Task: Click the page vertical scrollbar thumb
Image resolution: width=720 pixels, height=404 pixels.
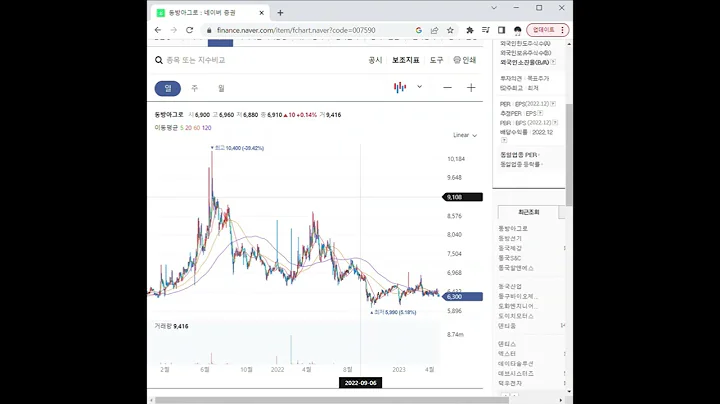Action: coord(569,155)
